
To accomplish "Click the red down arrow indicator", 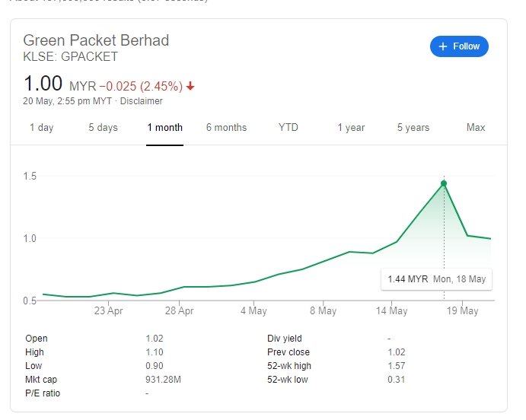I will pos(190,87).
